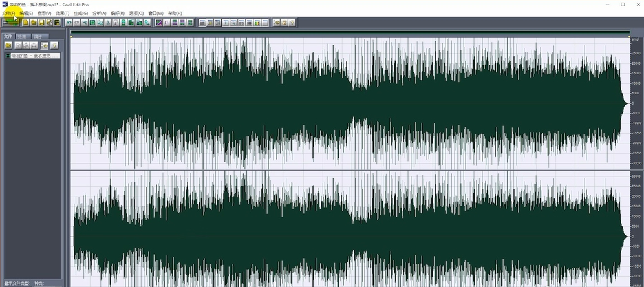Screen dimensions: 644x287
Task: Click the Undo arrow toolbar icon
Action: coord(69,23)
